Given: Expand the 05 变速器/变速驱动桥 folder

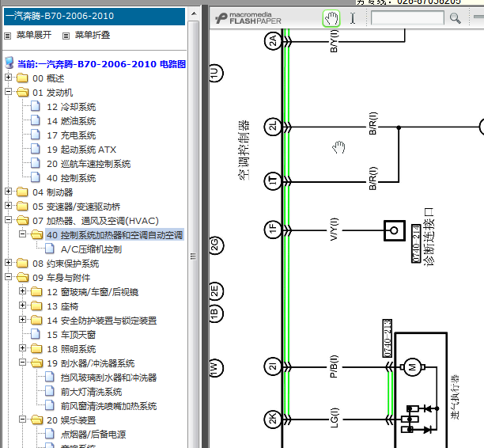Looking at the screenshot, I should (x=9, y=206).
